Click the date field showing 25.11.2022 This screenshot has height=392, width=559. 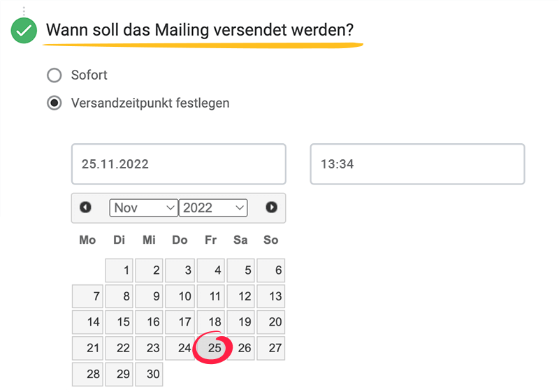coord(178,164)
